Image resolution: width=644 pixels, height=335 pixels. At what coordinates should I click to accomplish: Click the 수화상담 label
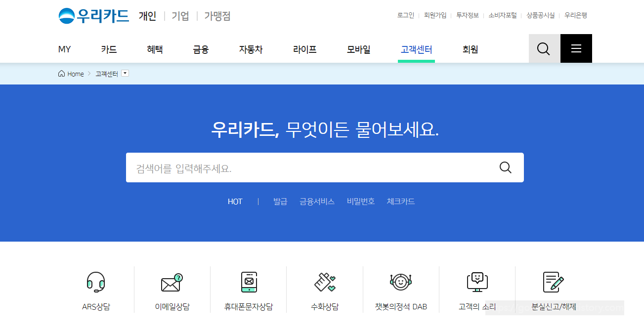click(325, 307)
